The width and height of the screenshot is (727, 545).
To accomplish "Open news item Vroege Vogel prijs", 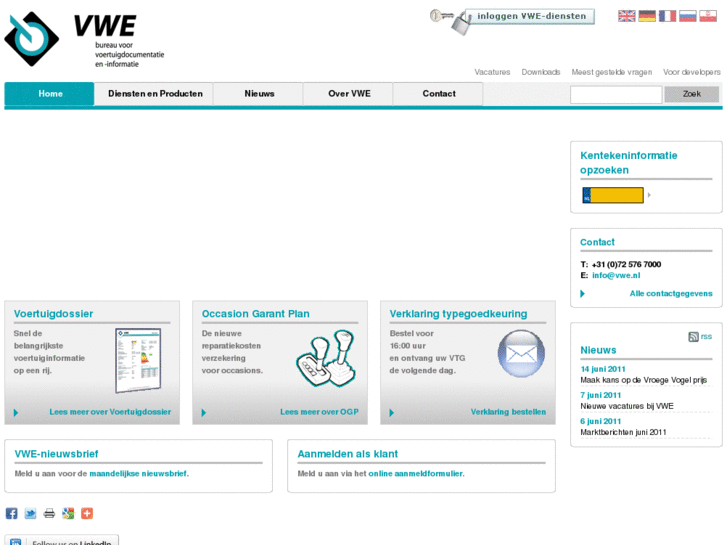I will coord(644,380).
